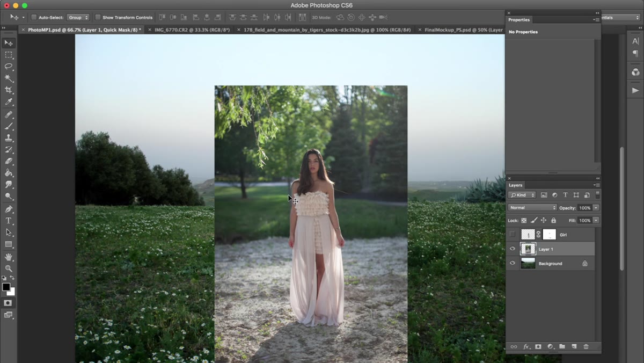Open the Normal blend mode dropdown
Screen dimensions: 644x363
[x=532, y=208]
